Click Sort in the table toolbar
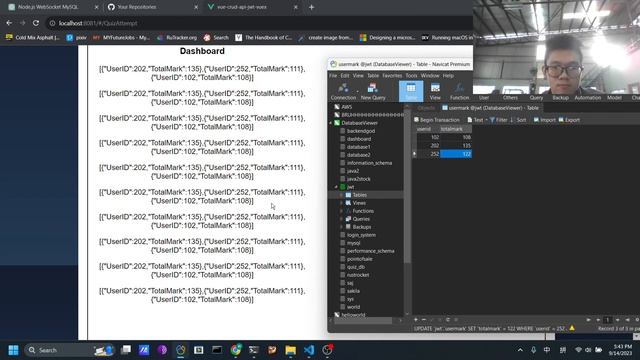The image size is (640, 360). [x=518, y=120]
